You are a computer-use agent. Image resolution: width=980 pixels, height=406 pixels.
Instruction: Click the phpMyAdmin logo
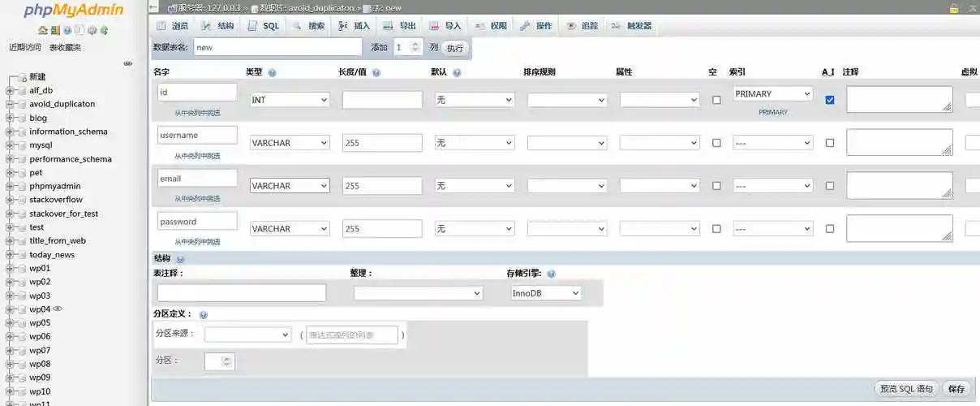tap(73, 10)
